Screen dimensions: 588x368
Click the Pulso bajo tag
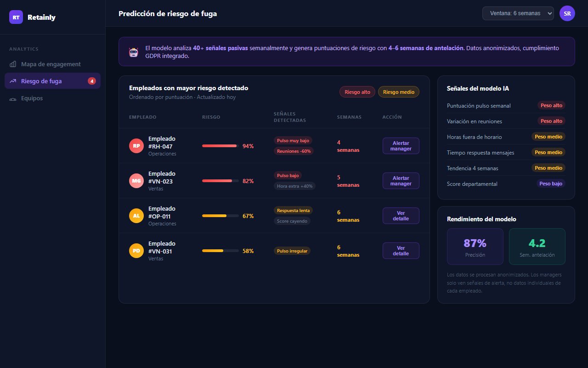[288, 176]
